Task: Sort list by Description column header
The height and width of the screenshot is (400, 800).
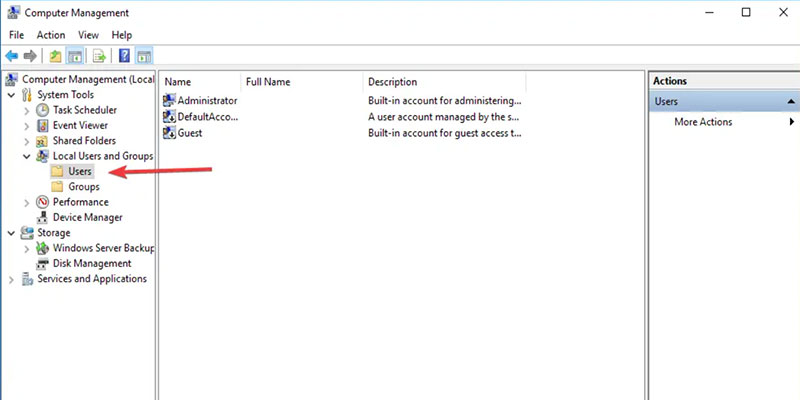Action: click(392, 82)
